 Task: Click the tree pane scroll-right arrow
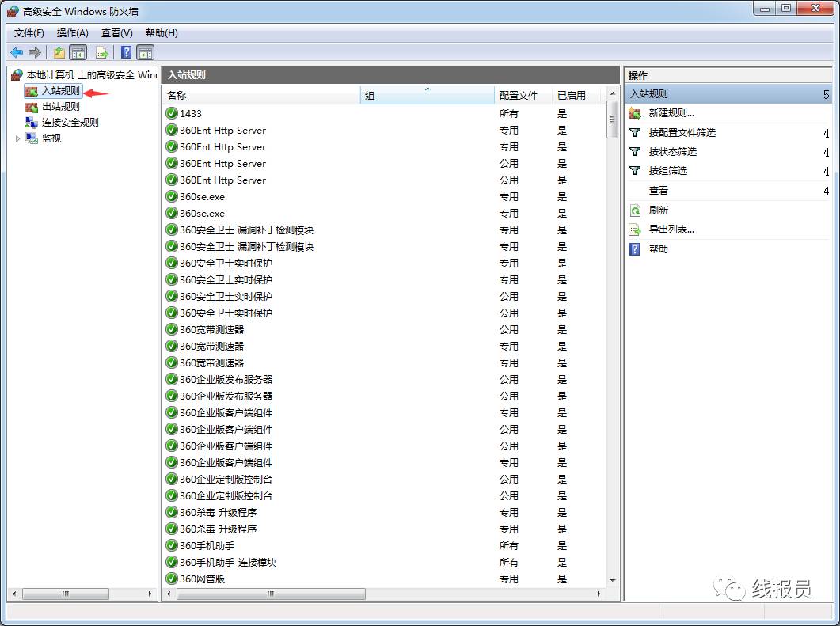click(x=150, y=594)
